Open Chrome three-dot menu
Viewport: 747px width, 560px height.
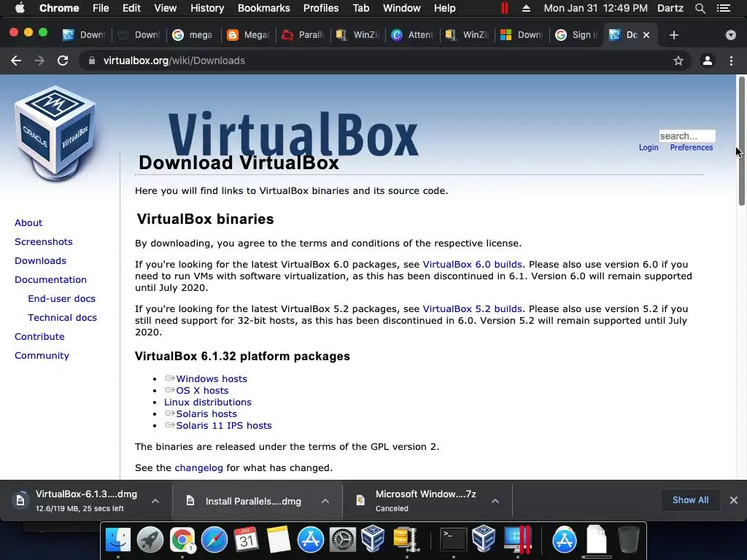coord(731,61)
